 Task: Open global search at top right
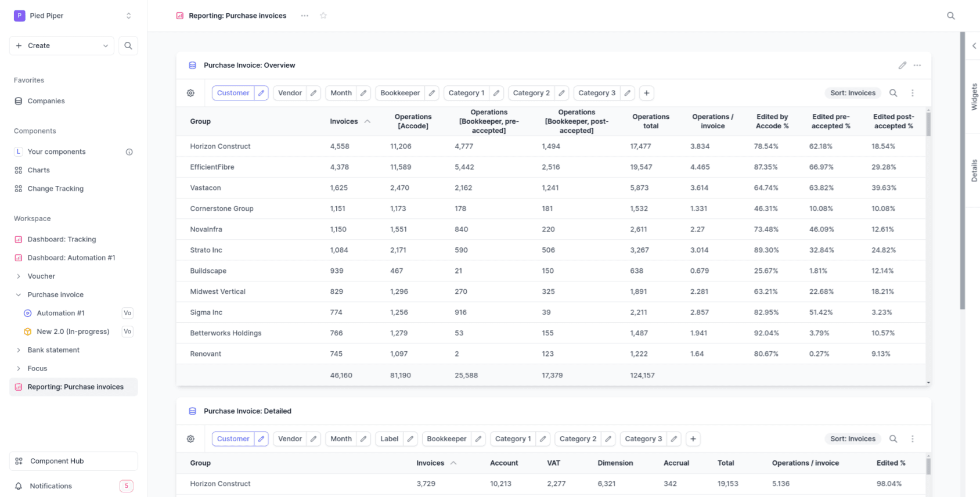[950, 16]
